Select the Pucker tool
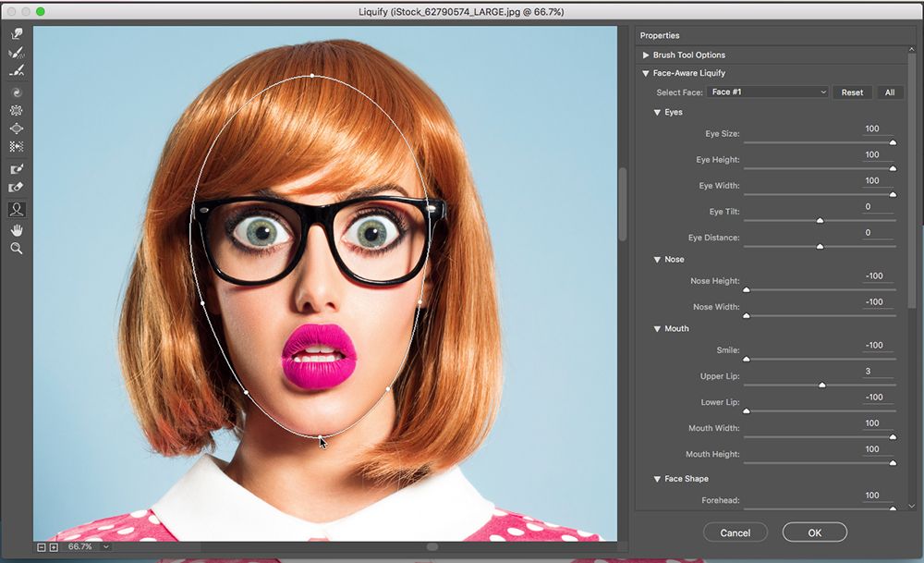 16,109
